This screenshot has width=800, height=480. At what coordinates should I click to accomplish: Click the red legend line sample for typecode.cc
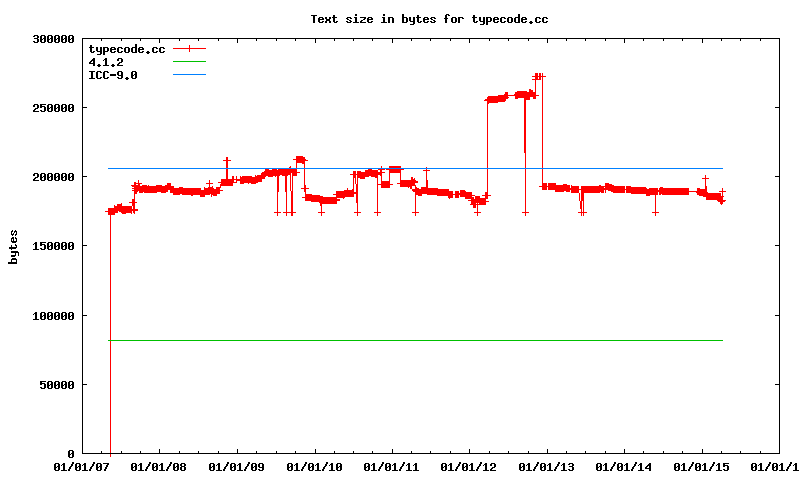189,48
